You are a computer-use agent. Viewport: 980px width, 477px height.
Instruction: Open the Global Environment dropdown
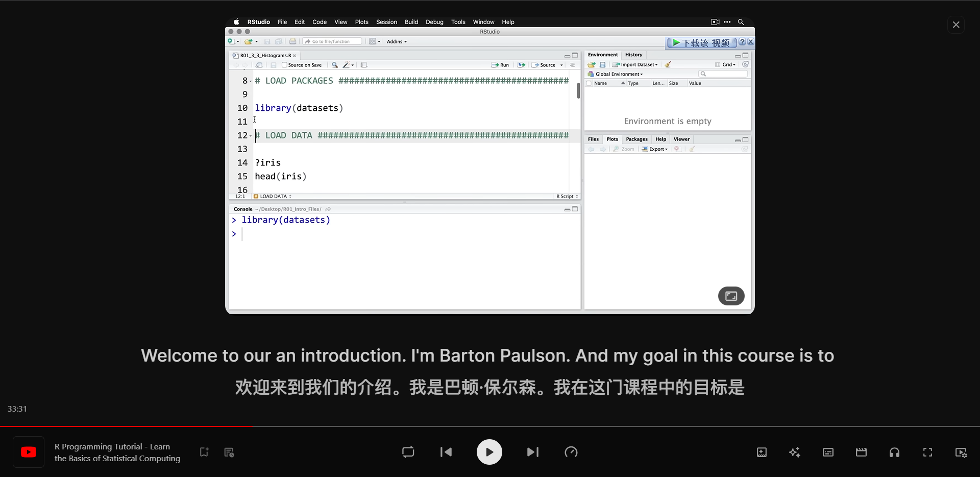coord(616,74)
